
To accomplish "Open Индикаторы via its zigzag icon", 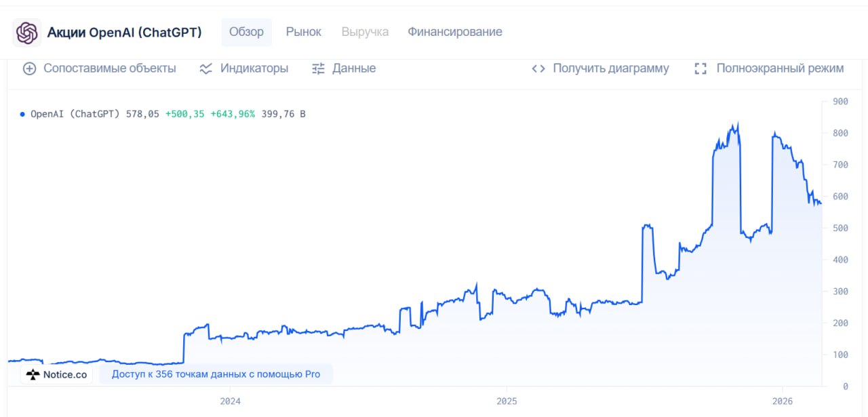I will point(206,68).
